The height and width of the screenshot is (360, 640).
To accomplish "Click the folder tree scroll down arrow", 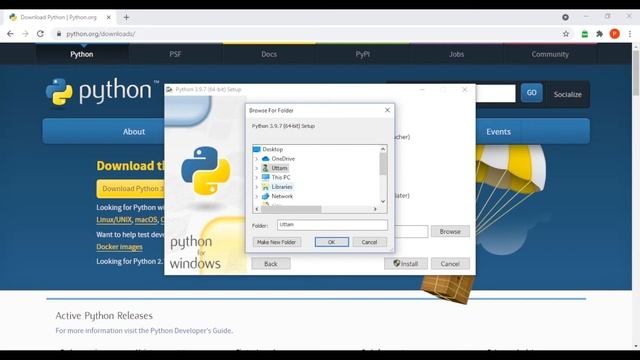I will (x=383, y=201).
